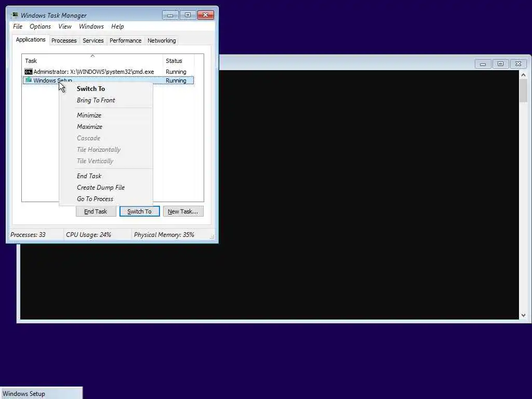532x399 pixels.
Task: Open the Help menu
Action: pyautogui.click(x=117, y=26)
